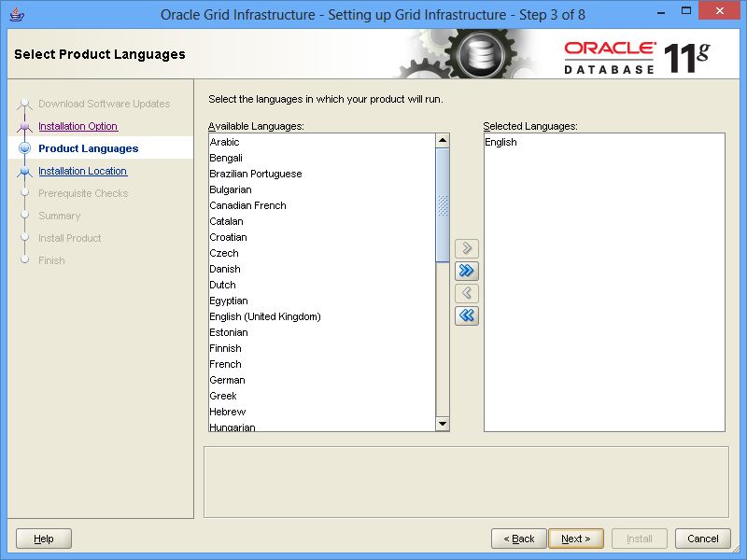Click the Java icon in the title bar
The image size is (747, 560).
17,14
